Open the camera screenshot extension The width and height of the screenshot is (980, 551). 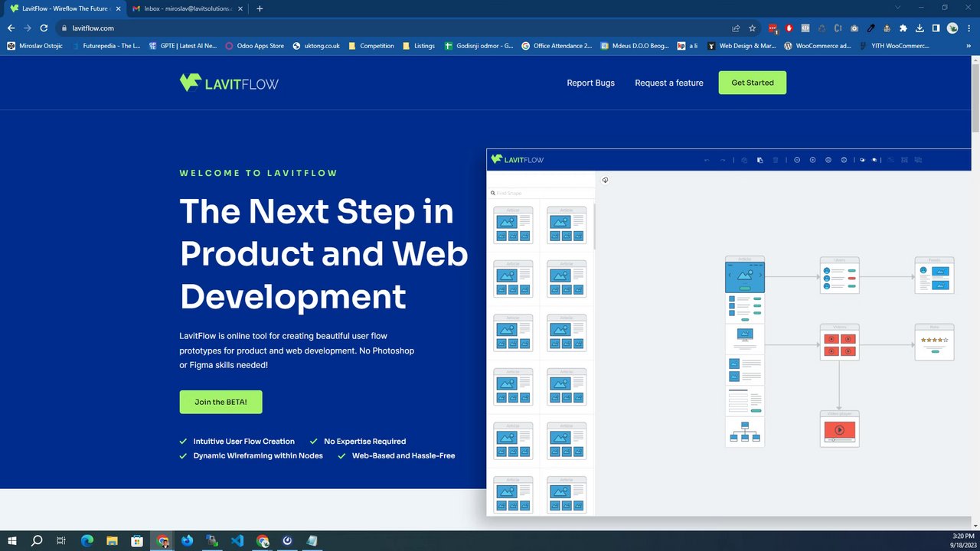click(x=854, y=28)
